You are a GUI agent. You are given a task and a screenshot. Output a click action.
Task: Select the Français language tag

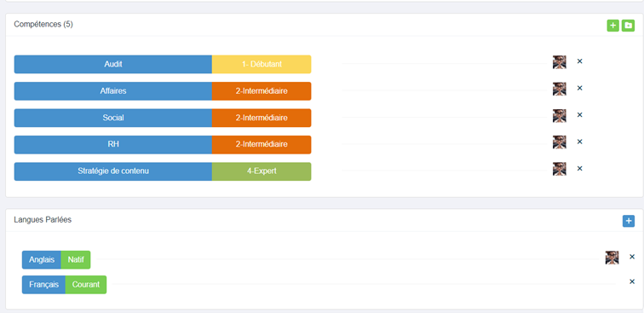[43, 285]
